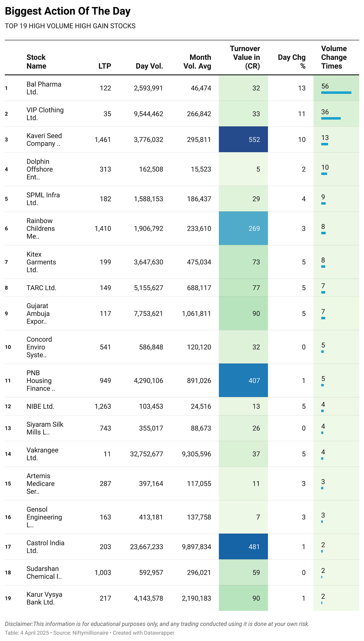This screenshot has height=641, width=364.
Task: Click the 4,290,106 day volume for PNB Housing
Action: click(148, 381)
